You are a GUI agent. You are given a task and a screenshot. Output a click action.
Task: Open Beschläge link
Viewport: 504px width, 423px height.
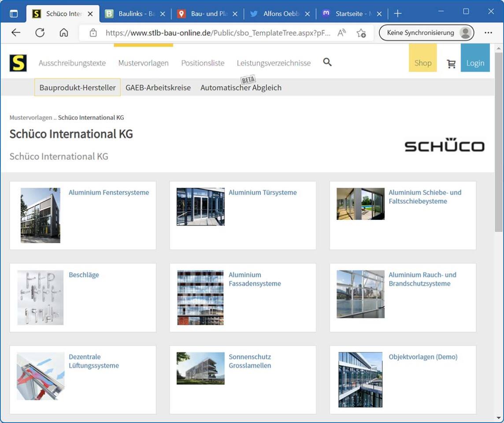tap(84, 275)
